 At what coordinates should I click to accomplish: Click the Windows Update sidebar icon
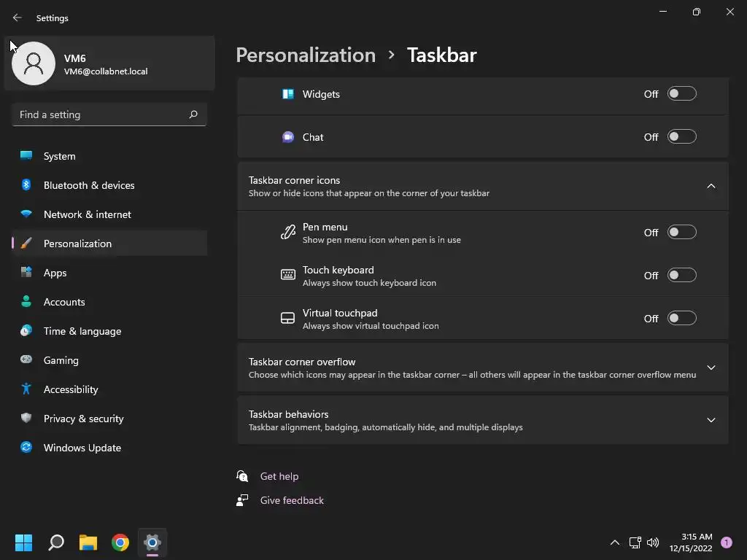[26, 448]
